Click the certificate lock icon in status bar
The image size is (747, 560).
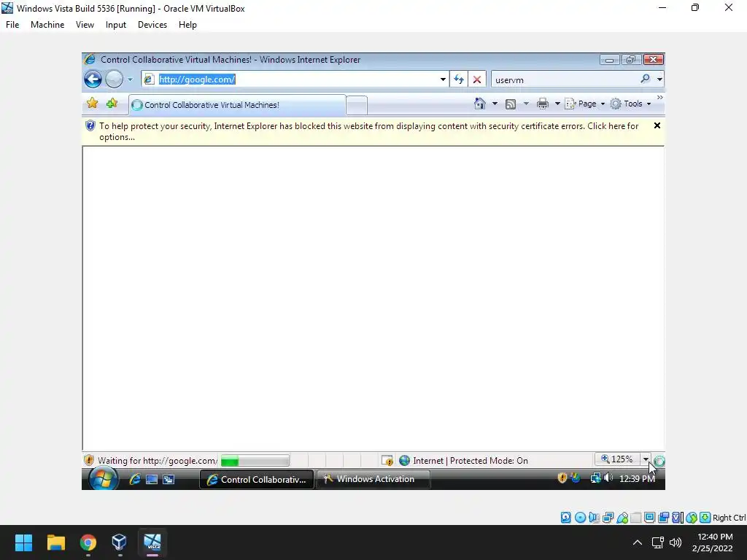pyautogui.click(x=387, y=461)
